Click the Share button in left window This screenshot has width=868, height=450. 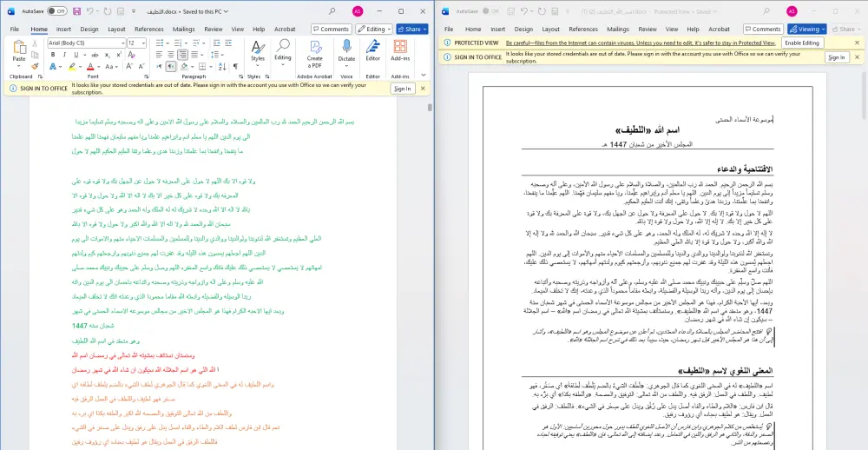pyautogui.click(x=411, y=29)
